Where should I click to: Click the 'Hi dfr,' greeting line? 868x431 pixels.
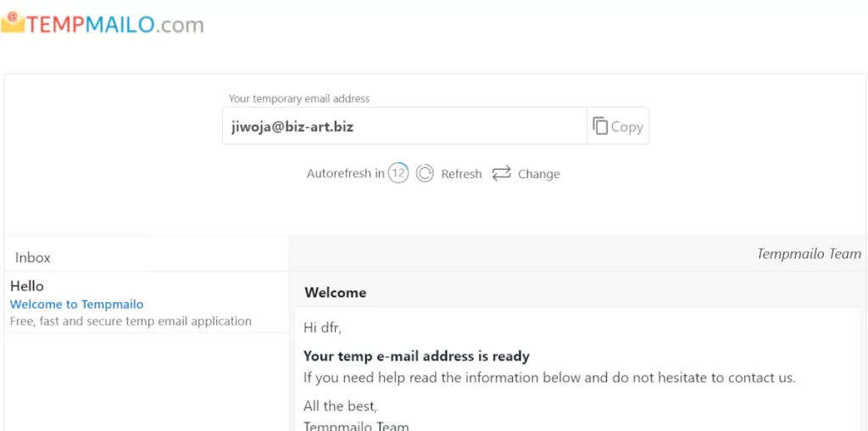point(323,328)
